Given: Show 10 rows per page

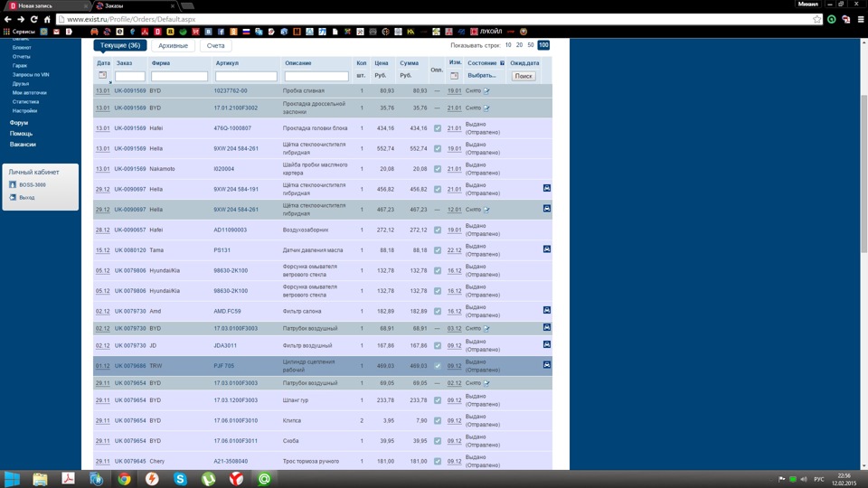Looking at the screenshot, I should point(508,45).
